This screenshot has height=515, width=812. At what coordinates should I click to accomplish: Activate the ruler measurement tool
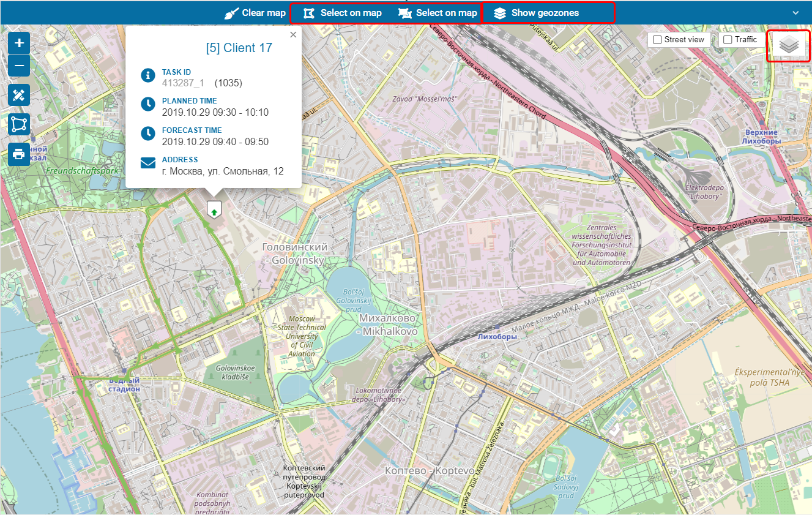pos(19,95)
